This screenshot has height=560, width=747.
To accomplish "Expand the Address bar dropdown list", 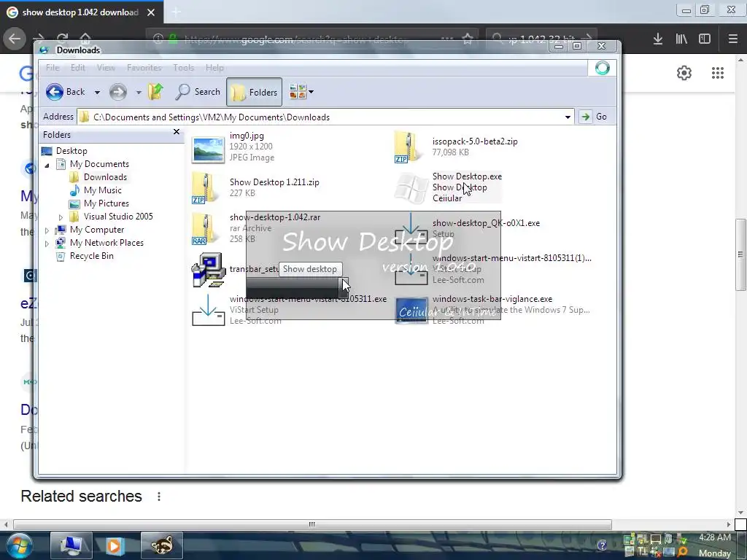I will point(568,117).
